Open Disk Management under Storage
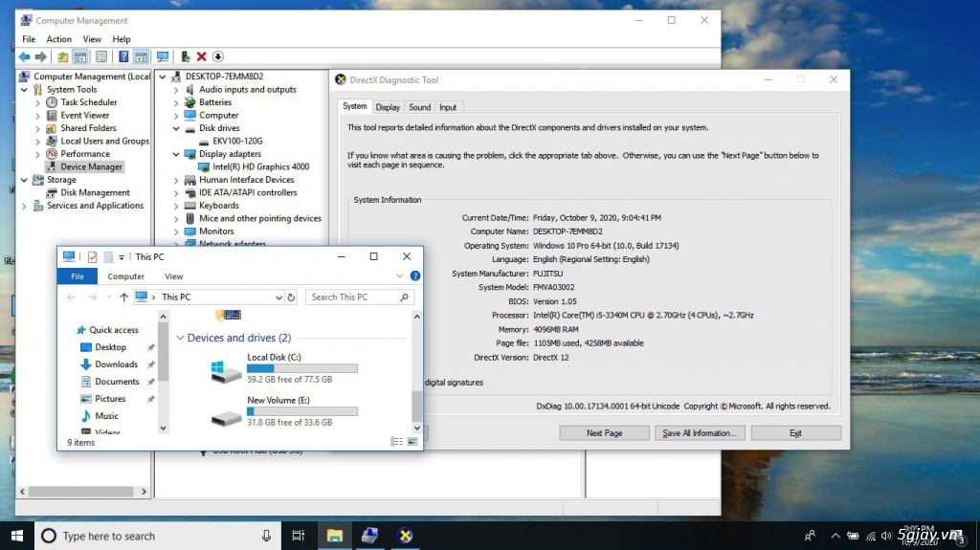Viewport: 980px width, 550px height. (x=95, y=192)
